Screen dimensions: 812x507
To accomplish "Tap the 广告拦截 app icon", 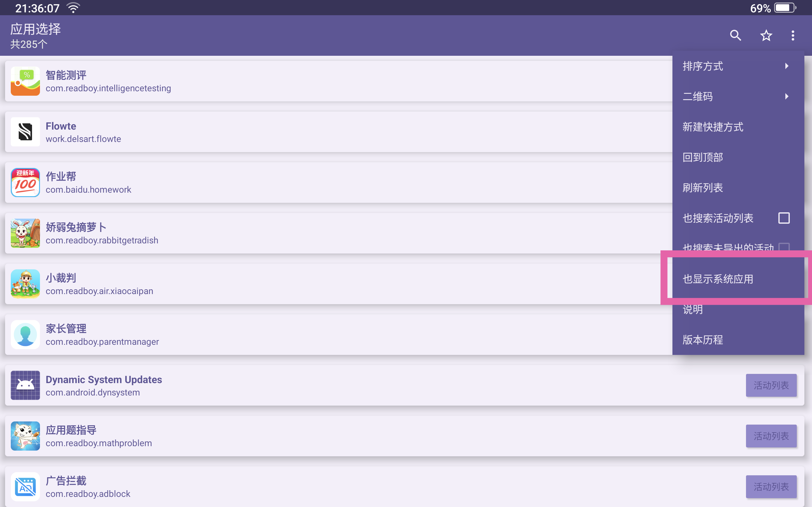I will tap(25, 486).
